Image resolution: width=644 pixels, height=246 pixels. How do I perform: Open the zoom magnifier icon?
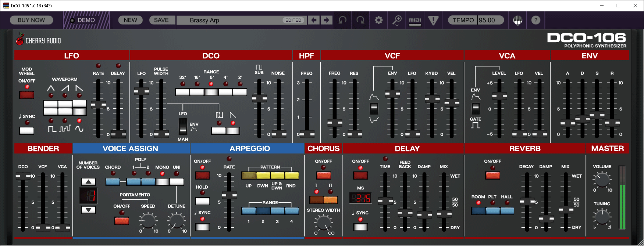396,20
